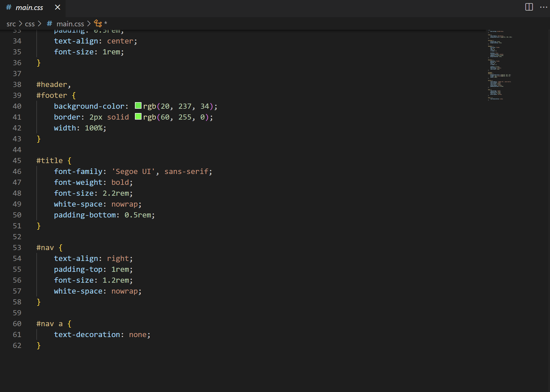Expand the breadcrumb asterisk symbol item
This screenshot has width=550, height=392.
coord(106,23)
